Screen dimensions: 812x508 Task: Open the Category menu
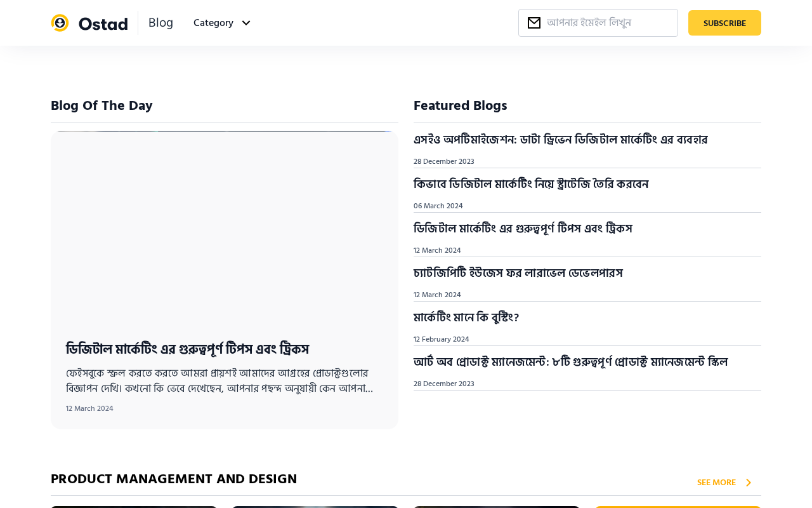[x=214, y=23]
